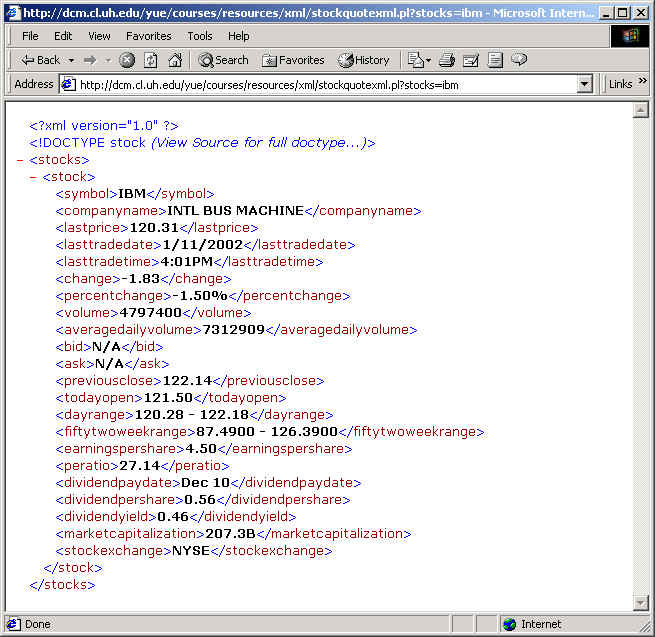
Task: Click the symbol value IBM
Action: tap(132, 194)
